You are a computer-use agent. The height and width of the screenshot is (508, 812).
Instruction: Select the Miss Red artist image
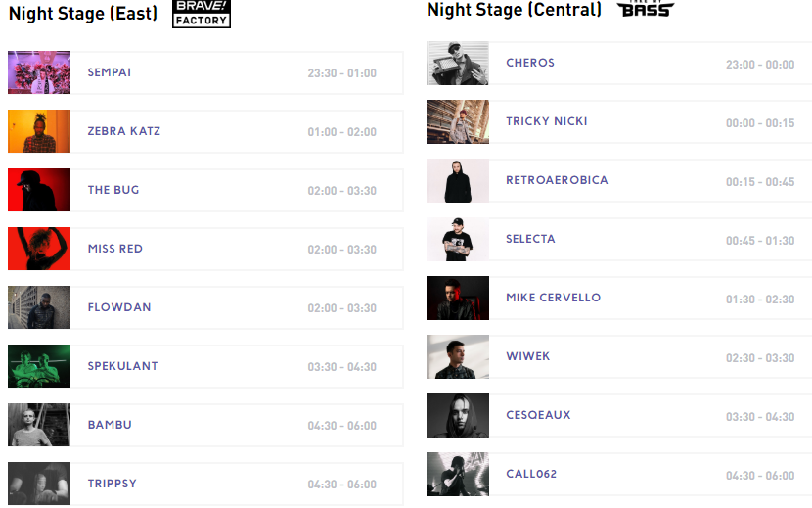click(39, 249)
